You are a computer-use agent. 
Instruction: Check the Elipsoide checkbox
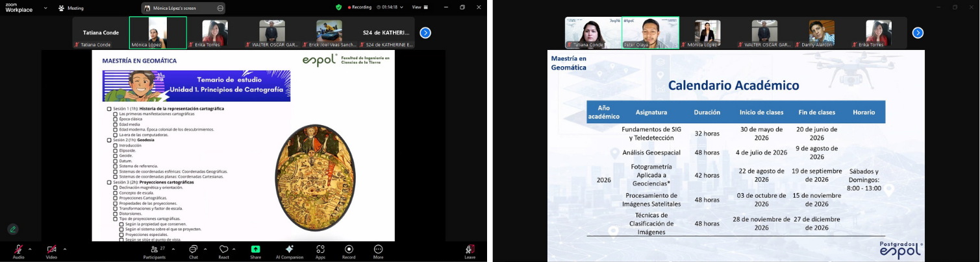coord(116,150)
